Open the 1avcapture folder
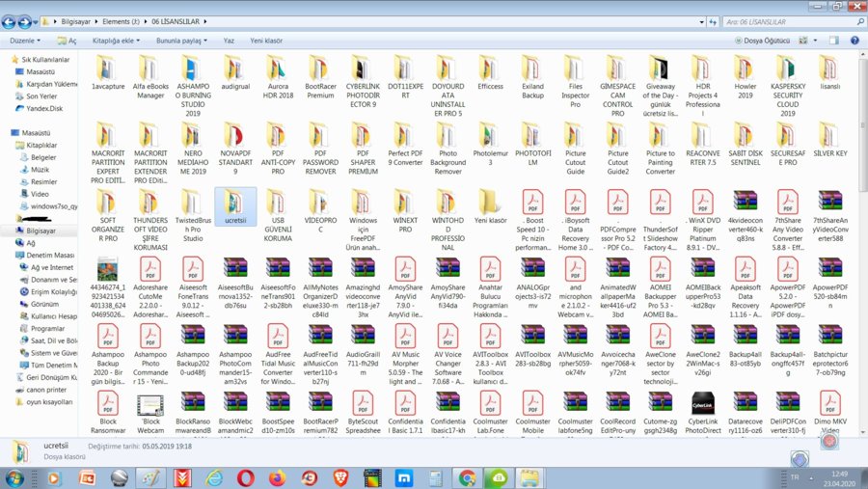 click(x=108, y=72)
